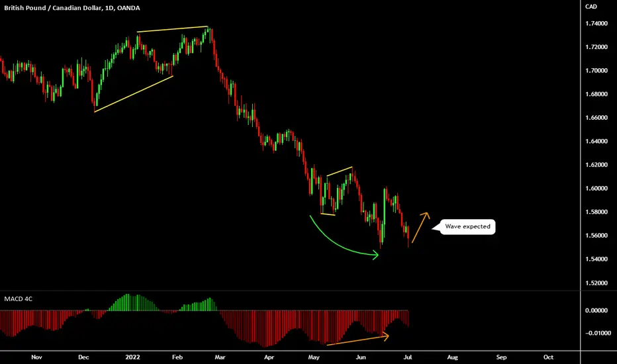Click the Jul label on time axis

408,357
